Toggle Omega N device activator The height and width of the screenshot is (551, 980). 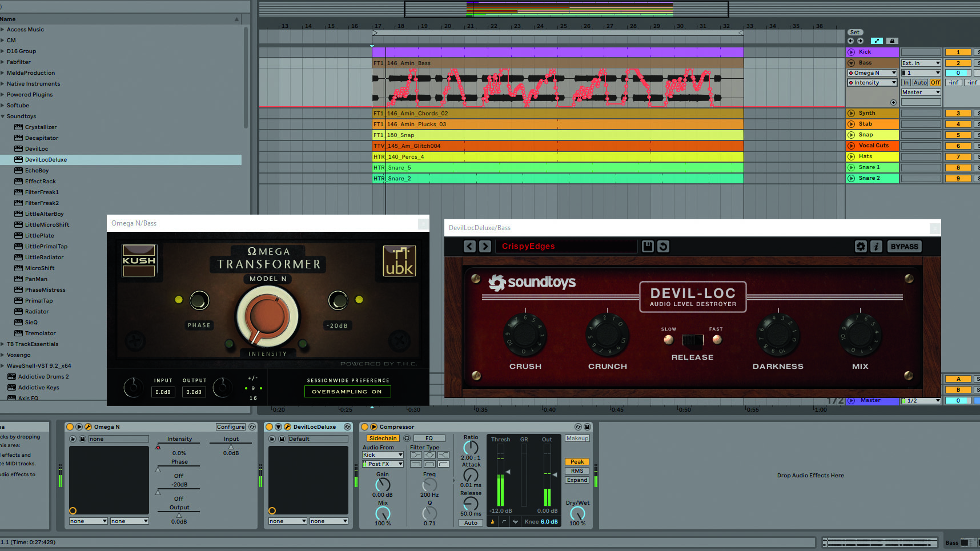click(x=70, y=427)
